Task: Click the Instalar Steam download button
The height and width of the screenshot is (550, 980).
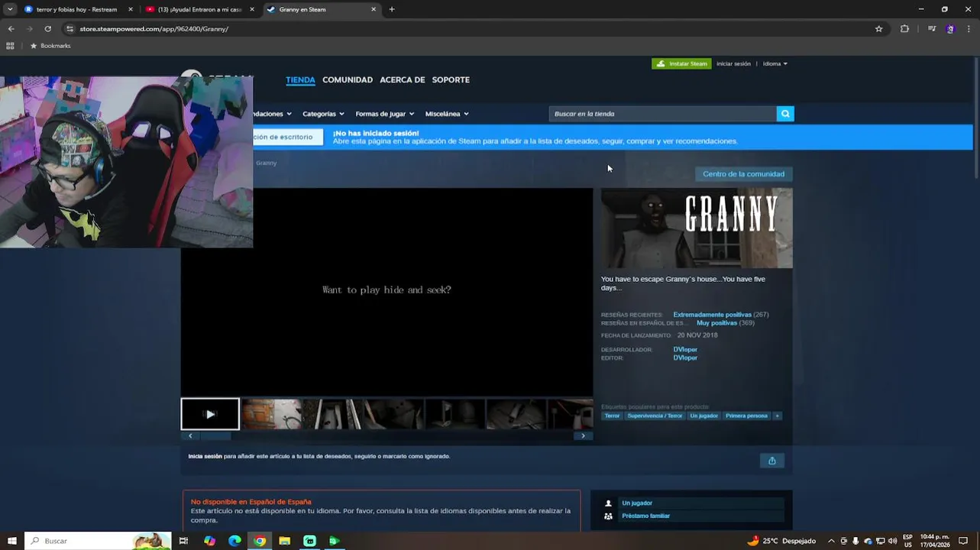Action: tap(681, 63)
